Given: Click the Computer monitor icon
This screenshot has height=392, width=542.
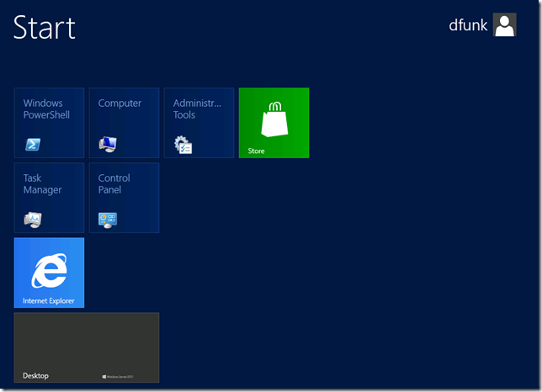Looking at the screenshot, I should pos(108,145).
